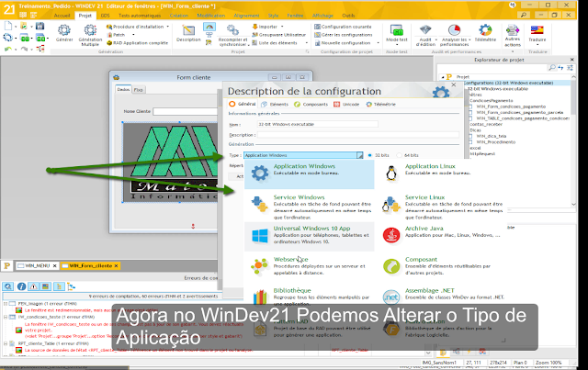Image resolution: width=588 pixels, height=370 pixels.
Task: Launch Mode test icon
Action: pos(396,30)
